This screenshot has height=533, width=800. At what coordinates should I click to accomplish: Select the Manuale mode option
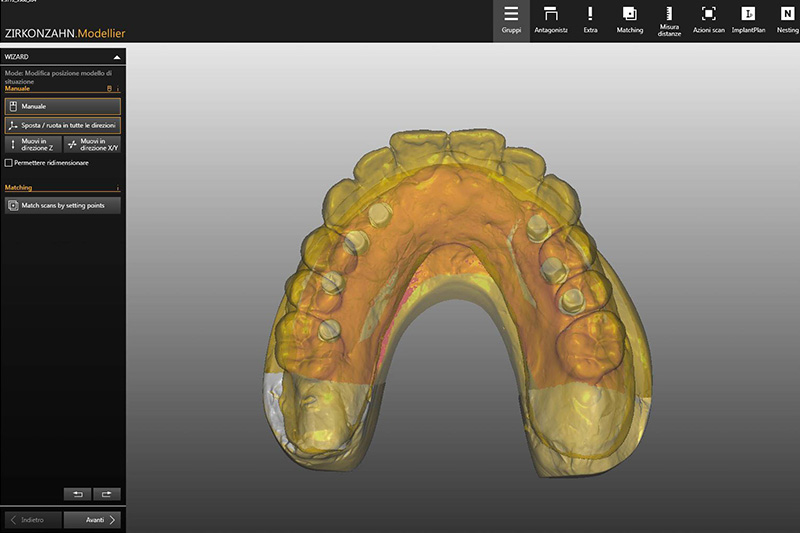click(x=62, y=106)
